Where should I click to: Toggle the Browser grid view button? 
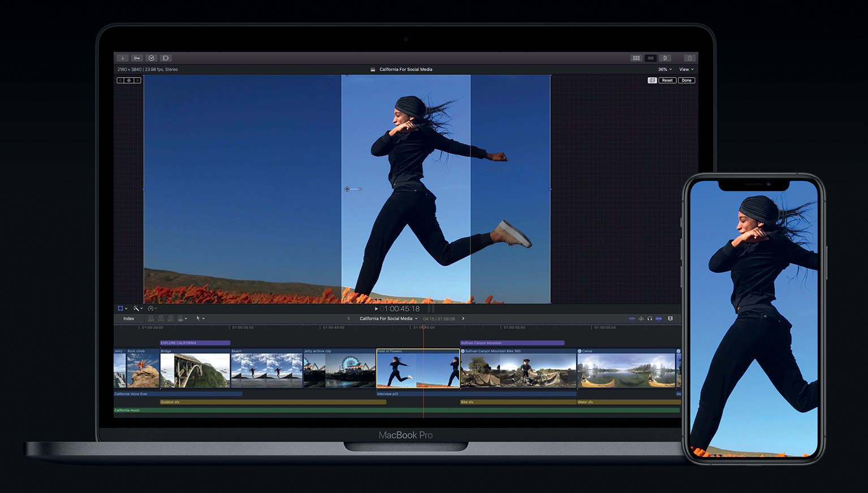636,58
